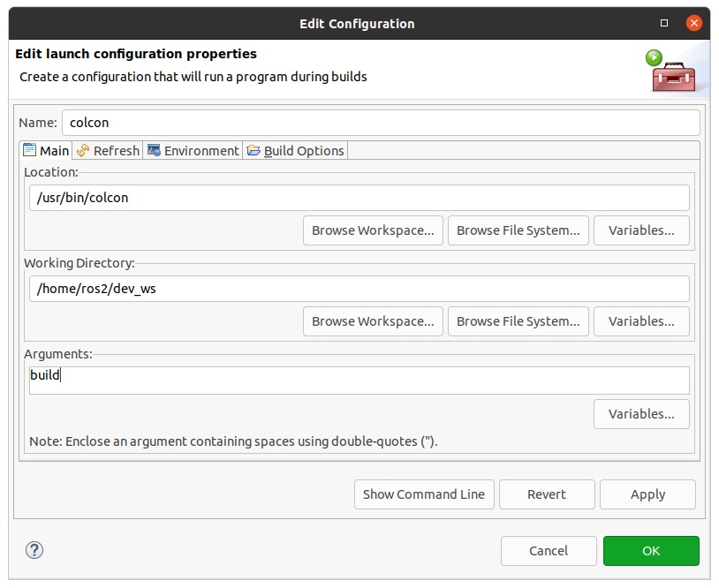Image resolution: width=719 pixels, height=588 pixels.
Task: Click the Location path input field
Action: (x=359, y=198)
